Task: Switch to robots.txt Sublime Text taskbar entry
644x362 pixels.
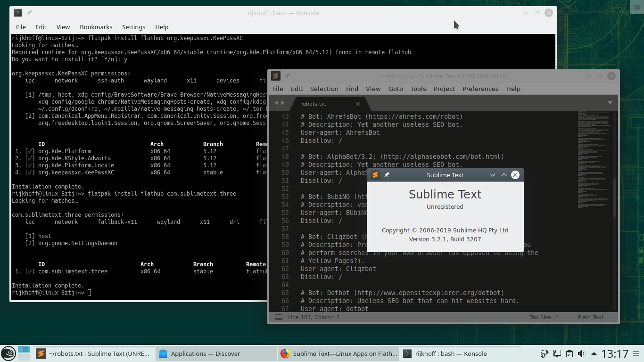Action: [x=94, y=354]
